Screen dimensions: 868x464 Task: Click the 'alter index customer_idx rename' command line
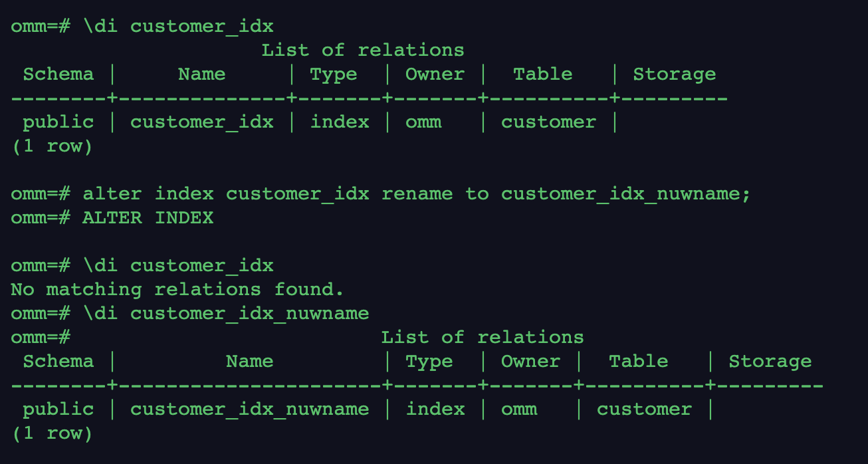tap(266, 194)
